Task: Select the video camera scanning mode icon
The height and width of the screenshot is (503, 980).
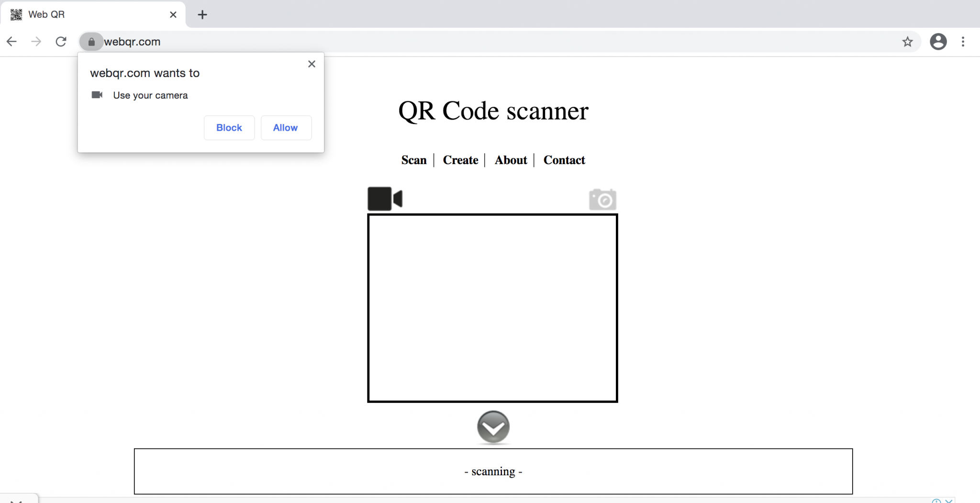Action: 384,198
